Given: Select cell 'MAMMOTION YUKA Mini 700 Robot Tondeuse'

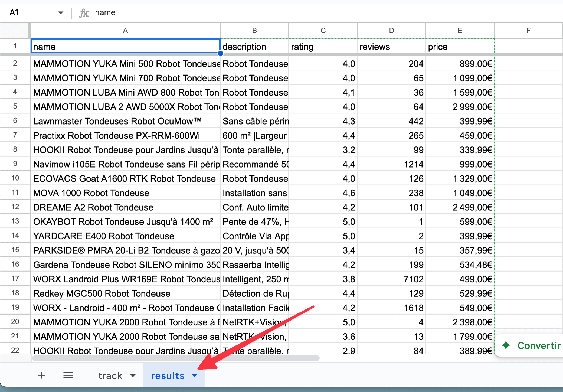Looking at the screenshot, I should click(126, 78).
